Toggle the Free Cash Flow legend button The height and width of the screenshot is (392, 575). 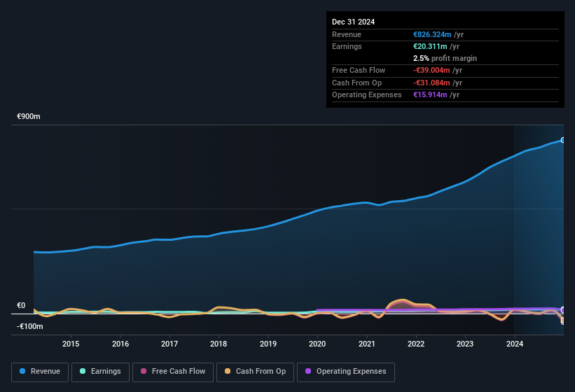(173, 372)
